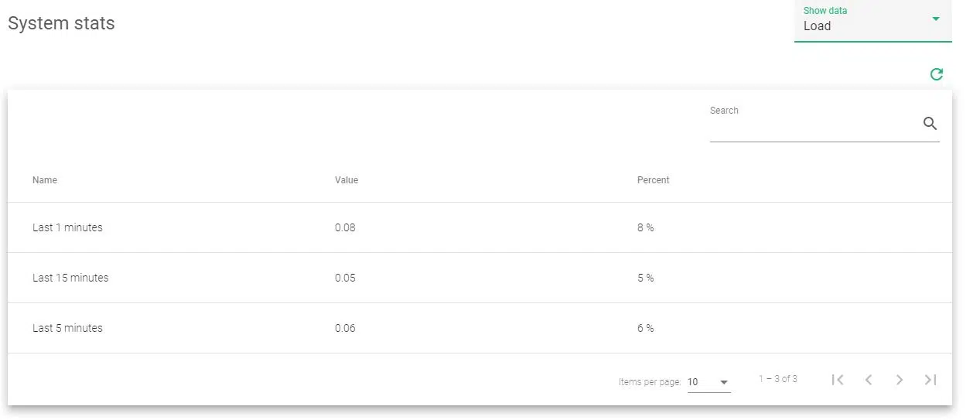Image resolution: width=980 pixels, height=420 pixels.
Task: Expand the items per page selector
Action: (709, 382)
